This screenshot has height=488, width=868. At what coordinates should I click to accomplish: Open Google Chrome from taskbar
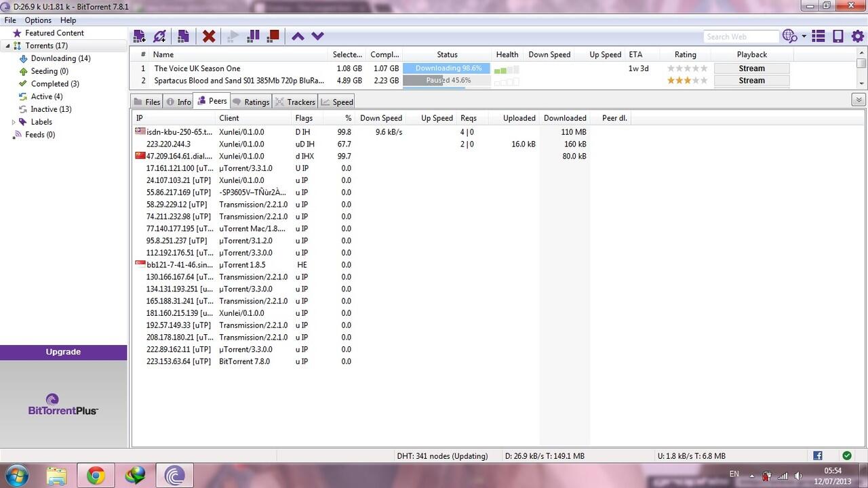pyautogui.click(x=95, y=476)
